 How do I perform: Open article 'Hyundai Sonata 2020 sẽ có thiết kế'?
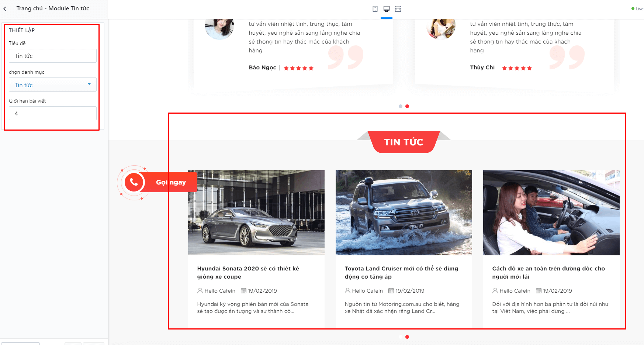point(248,273)
